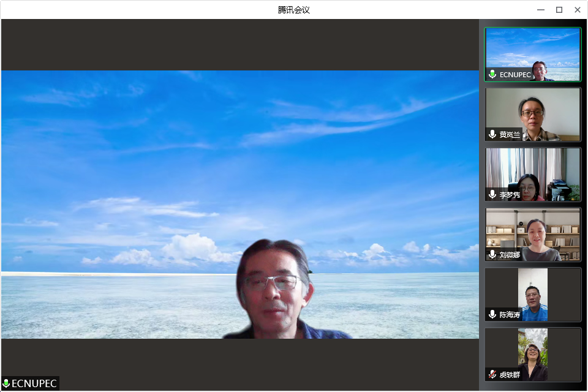588x392 pixels.
Task: Select 陈海涛's video thumbnail
Action: [532, 294]
